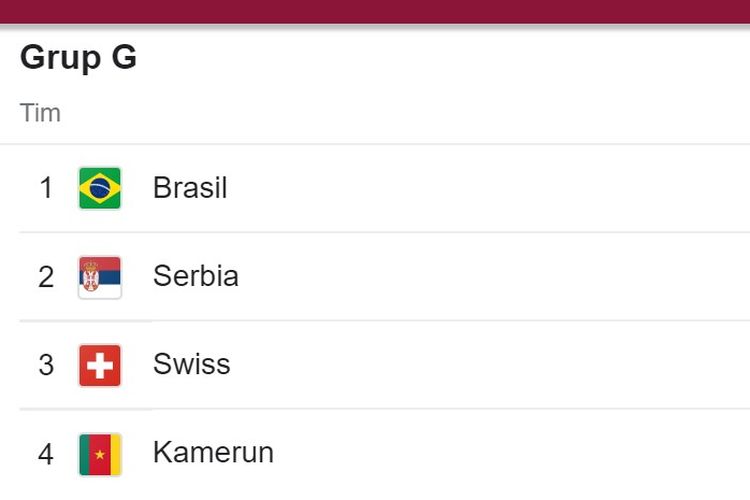Image resolution: width=750 pixels, height=500 pixels.
Task: Click the Switzerland flag icon
Action: pyautogui.click(x=100, y=366)
